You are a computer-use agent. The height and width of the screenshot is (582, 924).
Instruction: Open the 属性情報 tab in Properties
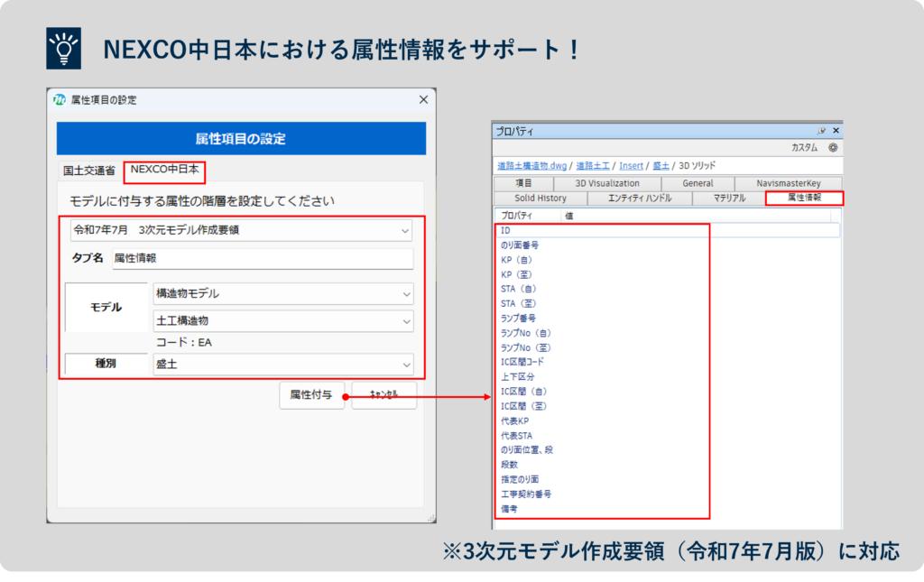pyautogui.click(x=804, y=198)
